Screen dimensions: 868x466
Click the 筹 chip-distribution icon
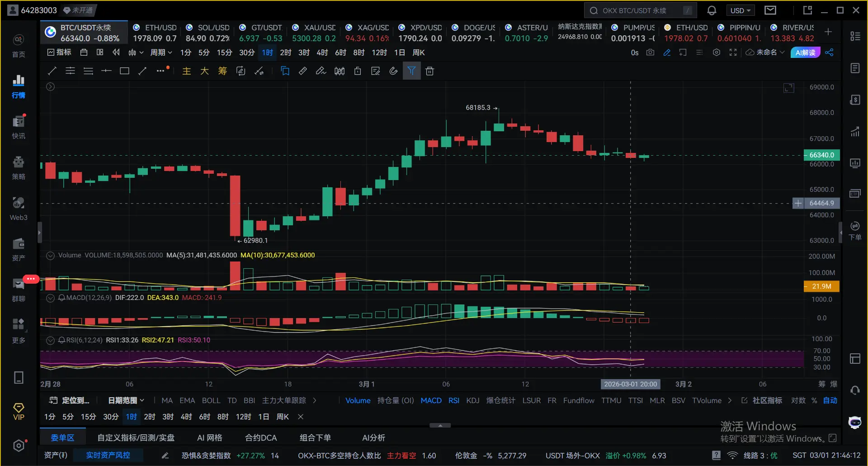point(222,71)
